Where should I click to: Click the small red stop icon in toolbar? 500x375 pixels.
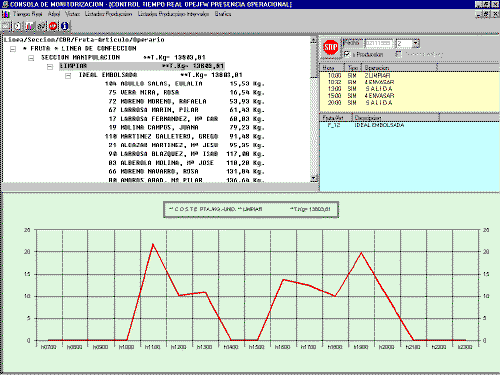[53, 26]
